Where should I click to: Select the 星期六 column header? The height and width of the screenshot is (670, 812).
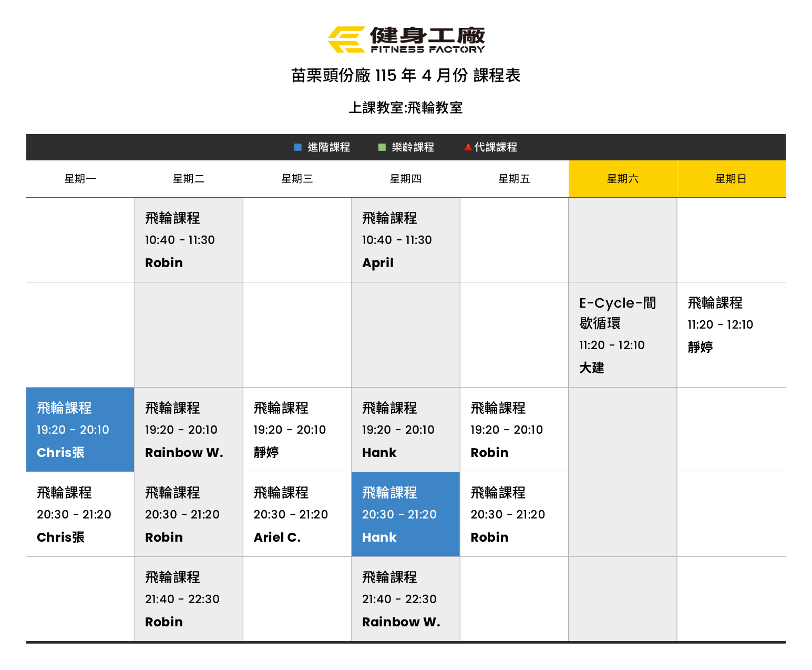[x=622, y=179]
